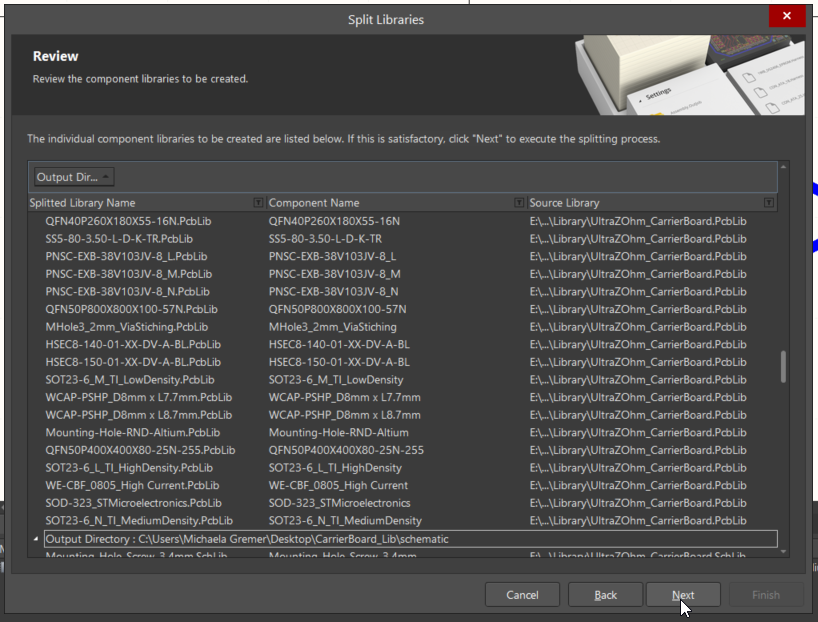Go Back to the previous wizard step
This screenshot has height=622, width=818.
click(x=605, y=595)
